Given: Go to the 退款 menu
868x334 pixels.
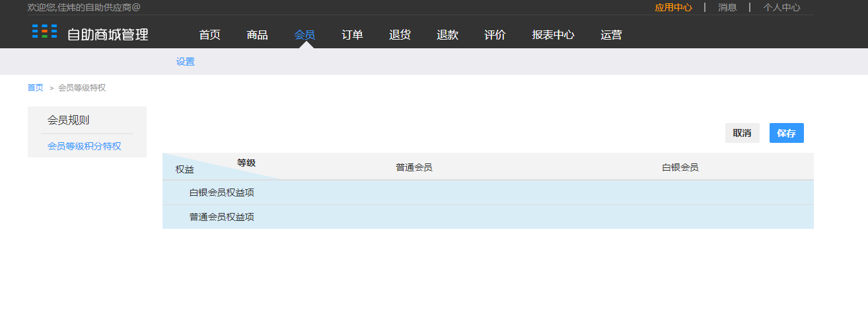Looking at the screenshot, I should click(447, 35).
